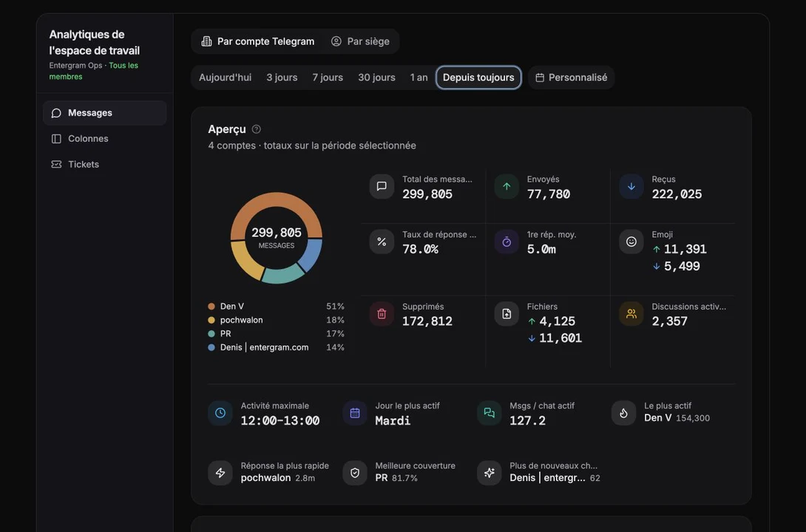The image size is (806, 532).
Task: Click the Total des messages chat icon
Action: coord(382,186)
